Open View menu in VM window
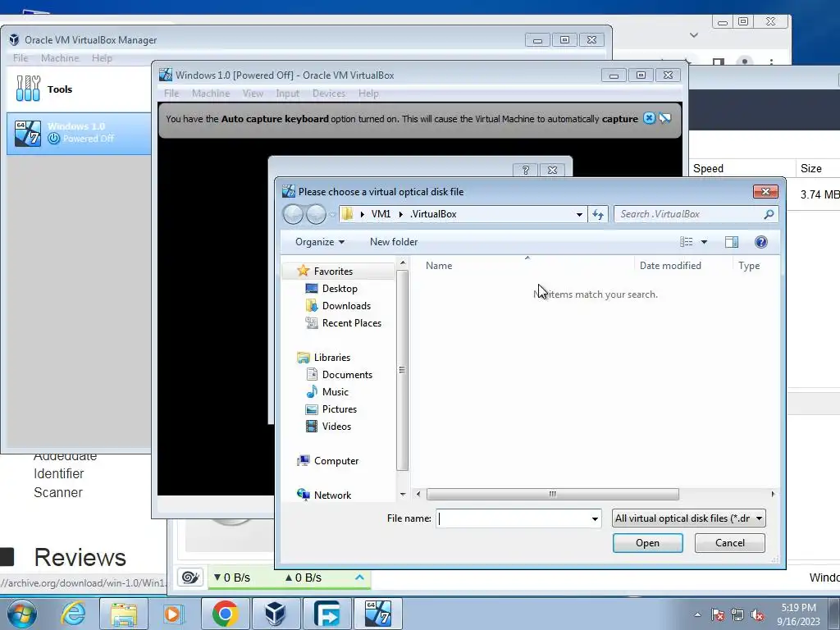Screen dimensions: 840x630 coord(253,94)
